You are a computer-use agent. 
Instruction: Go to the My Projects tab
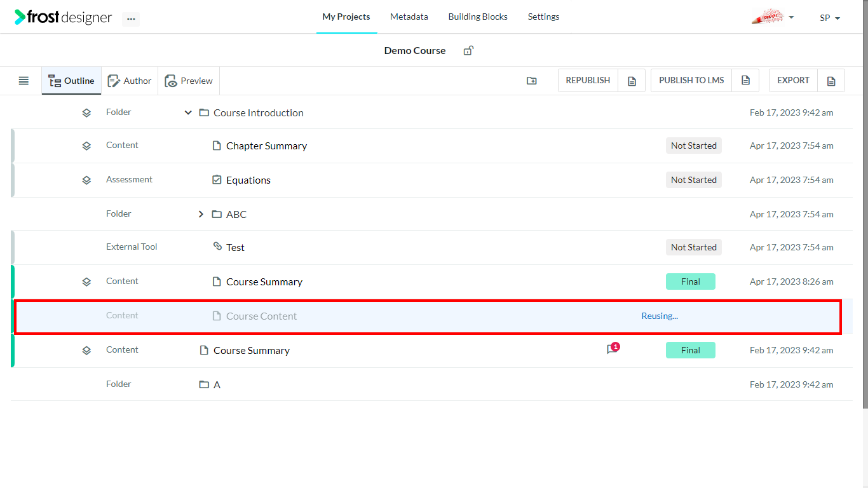(x=346, y=17)
